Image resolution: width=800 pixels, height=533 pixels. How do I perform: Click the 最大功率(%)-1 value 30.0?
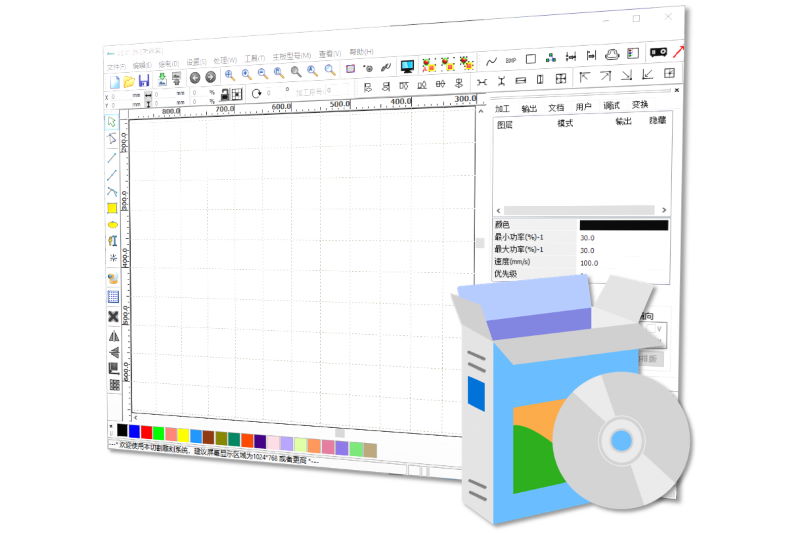pyautogui.click(x=587, y=250)
